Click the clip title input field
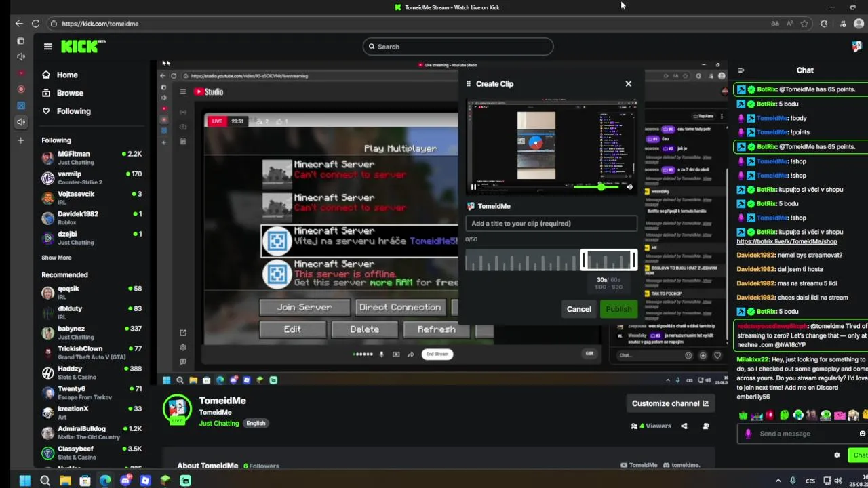The image size is (868, 488). [x=551, y=224]
